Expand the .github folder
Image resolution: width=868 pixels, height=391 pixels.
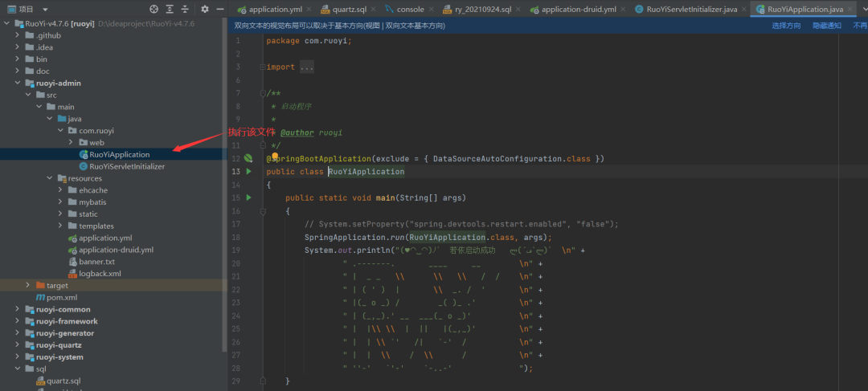pyautogui.click(x=18, y=35)
